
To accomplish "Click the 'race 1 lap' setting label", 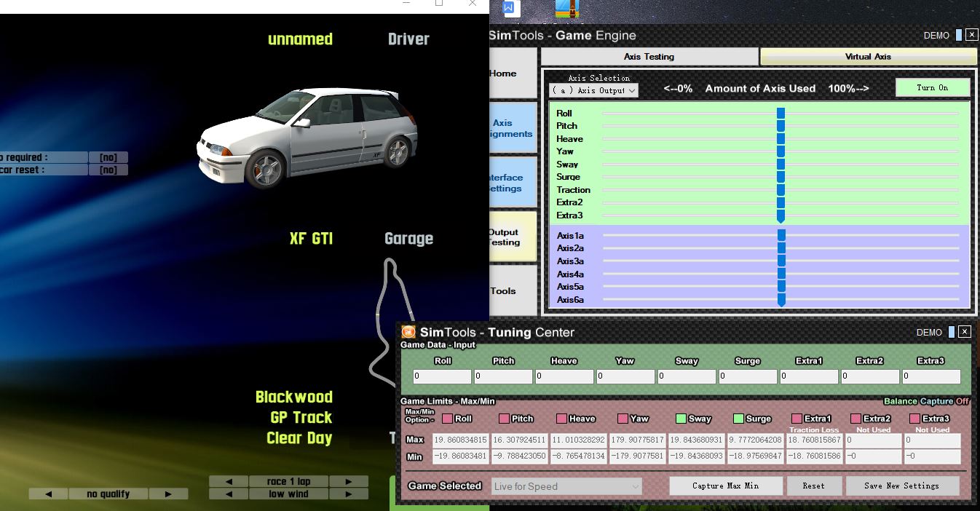I will coord(289,481).
